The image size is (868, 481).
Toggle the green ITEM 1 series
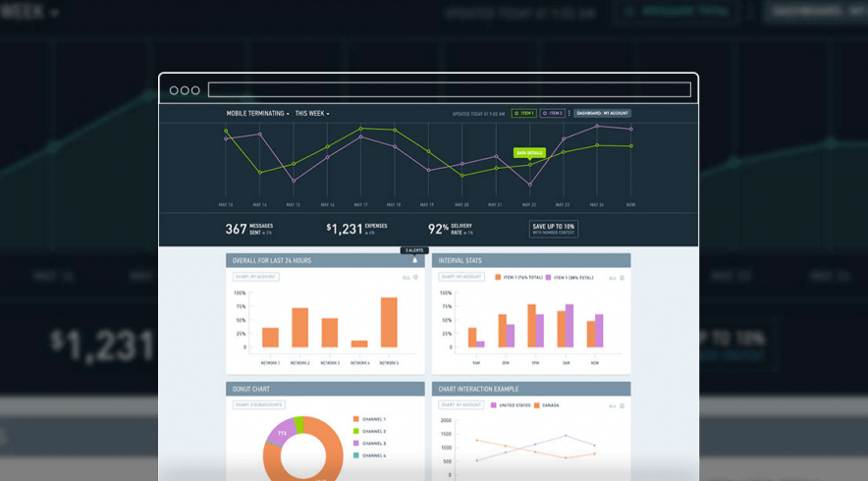(523, 113)
